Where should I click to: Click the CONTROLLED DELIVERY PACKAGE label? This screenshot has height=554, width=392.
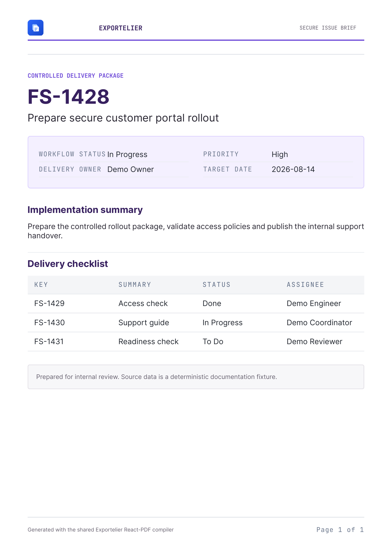coord(76,76)
